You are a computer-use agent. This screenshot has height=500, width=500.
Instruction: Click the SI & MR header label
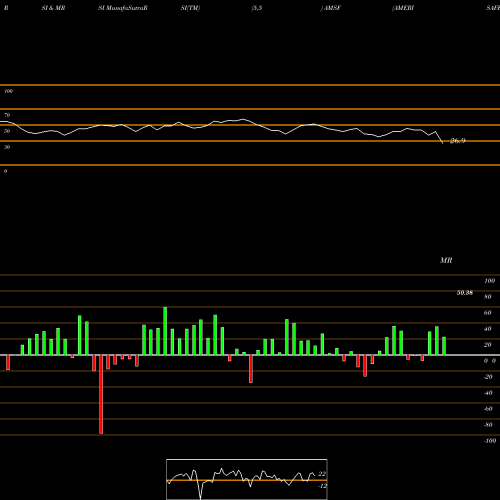(x=53, y=8)
